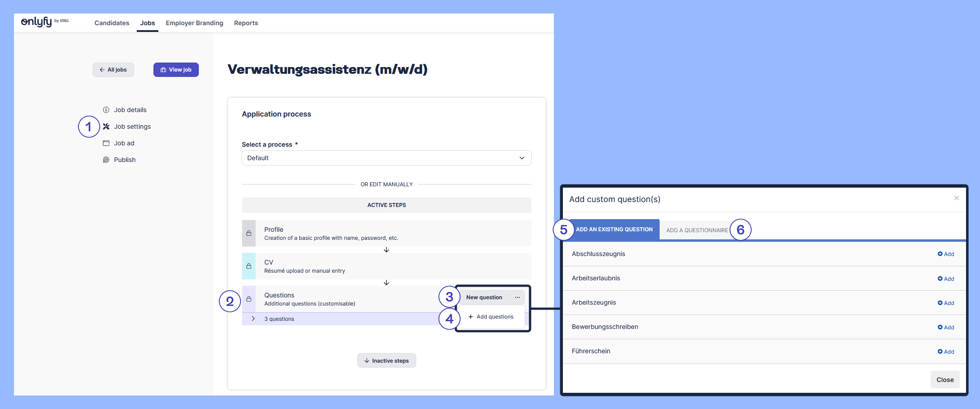
Task: Open the Candidates menu
Action: tap(112, 23)
